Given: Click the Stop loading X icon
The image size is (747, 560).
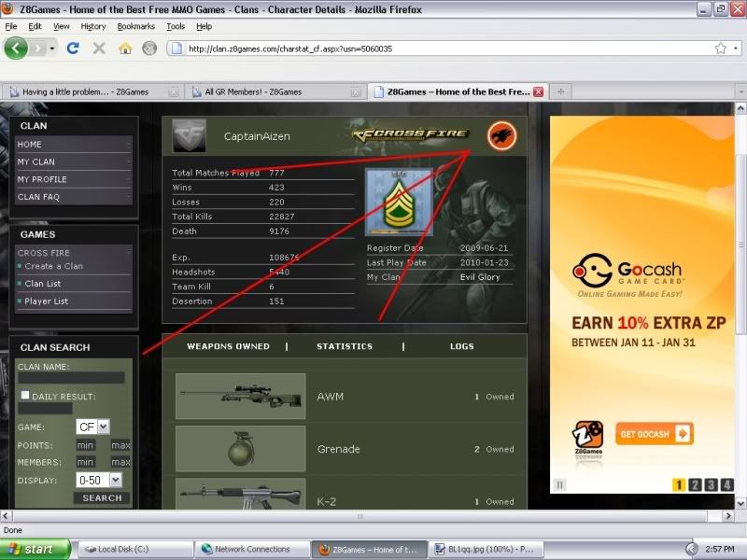Looking at the screenshot, I should pyautogui.click(x=99, y=48).
